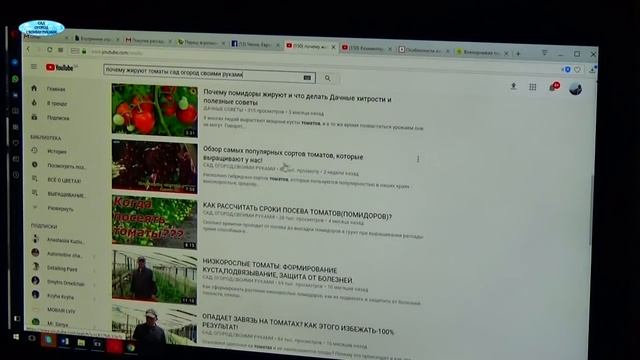Switch to Facebook tab

[255, 44]
